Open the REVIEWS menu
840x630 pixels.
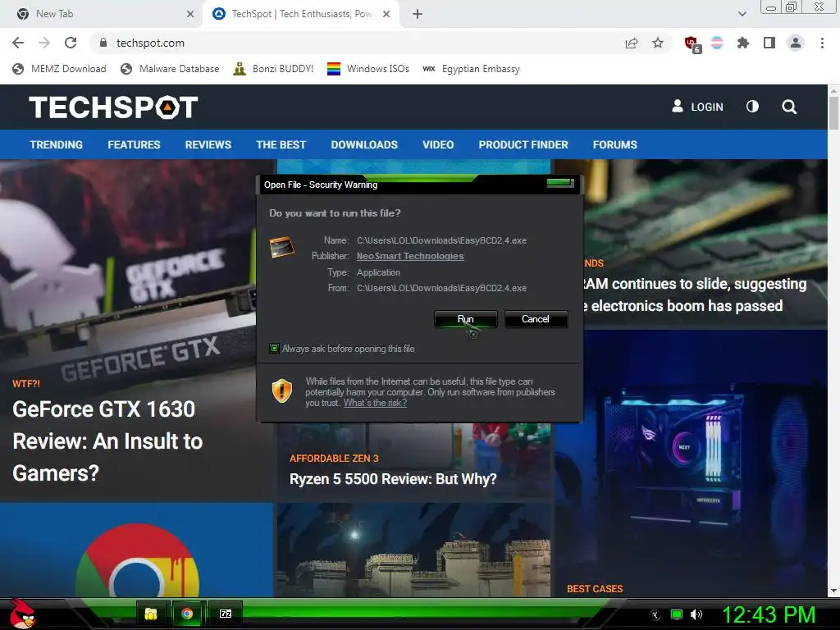208,144
